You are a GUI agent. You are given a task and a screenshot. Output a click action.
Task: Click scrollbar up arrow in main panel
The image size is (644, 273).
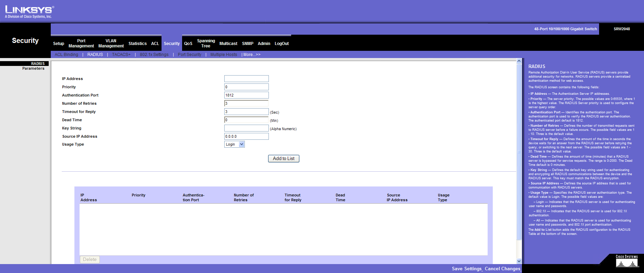pos(519,61)
